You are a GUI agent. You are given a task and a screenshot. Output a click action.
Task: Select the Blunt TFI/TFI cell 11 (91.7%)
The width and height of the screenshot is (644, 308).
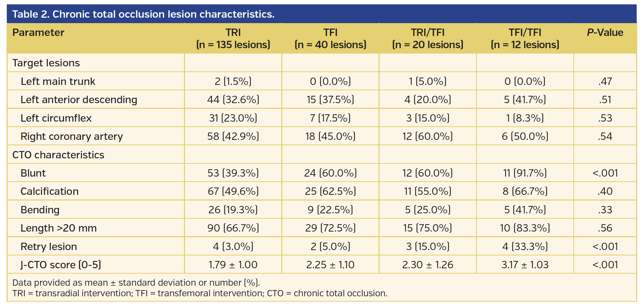click(525, 173)
